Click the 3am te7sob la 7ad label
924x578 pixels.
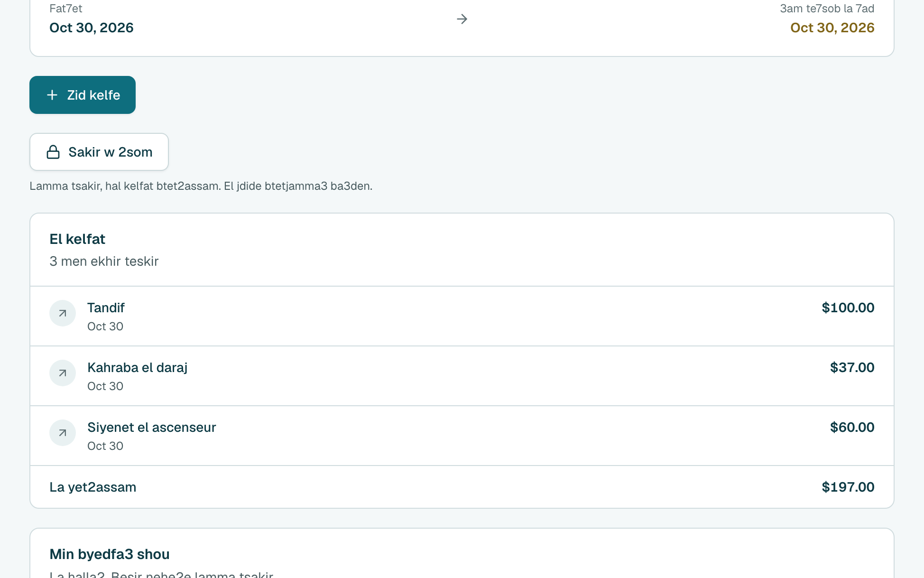[x=827, y=9]
